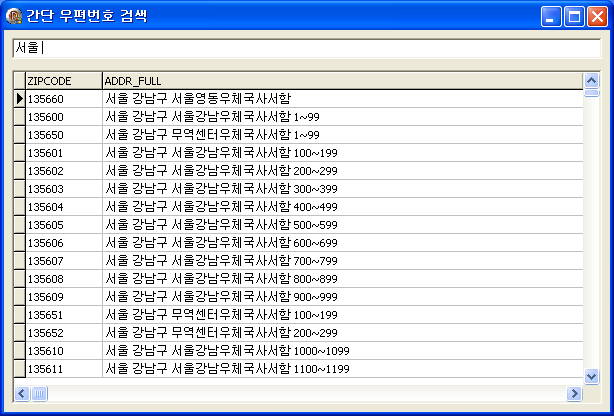Click the row selector for 135600
The width and height of the screenshot is (614, 416).
point(20,117)
